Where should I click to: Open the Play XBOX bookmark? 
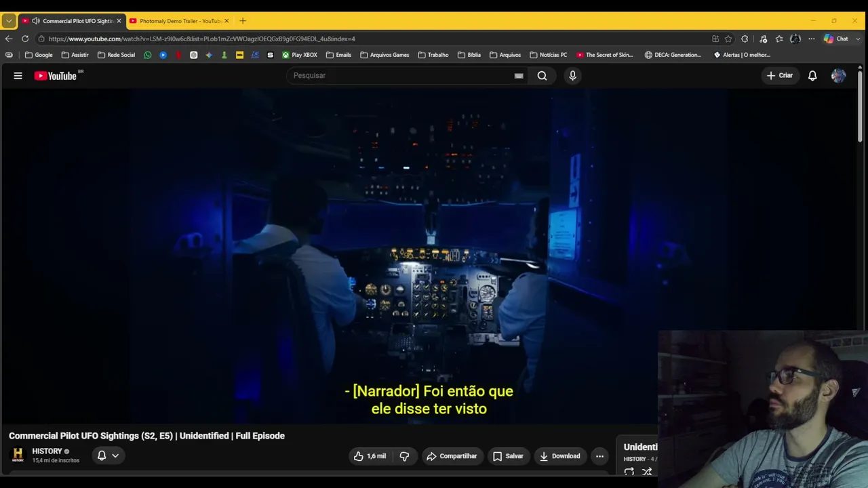300,55
